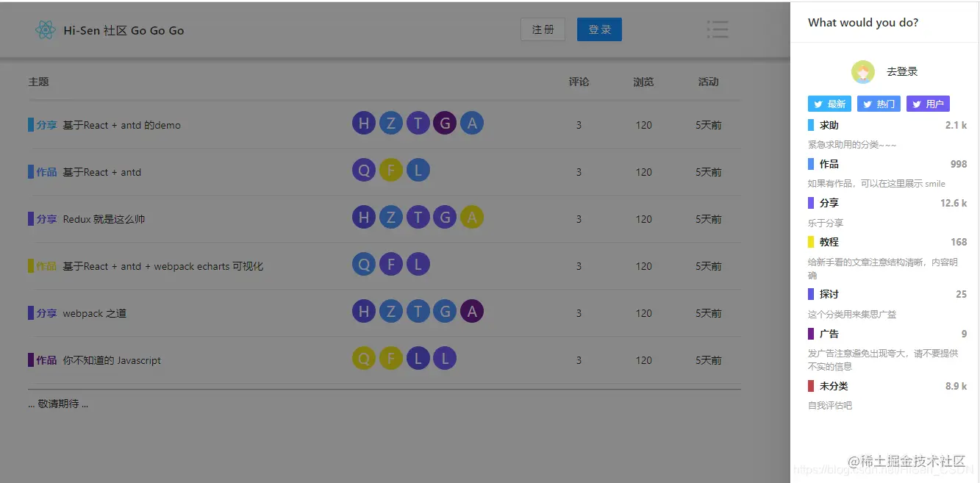
Task: Click avatar G in 基于React + antd 的demo row
Action: (445, 124)
